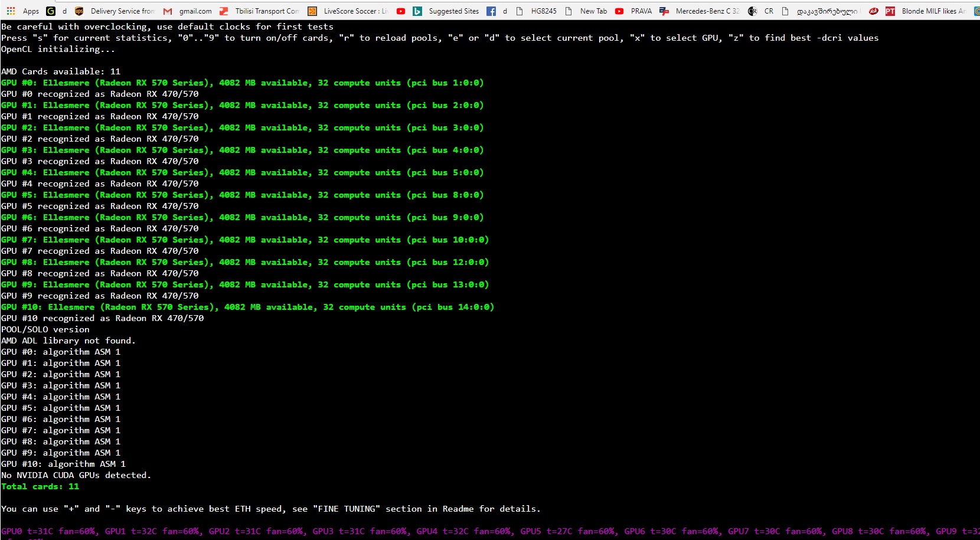Open the gmail.com bookmark

tap(187, 11)
